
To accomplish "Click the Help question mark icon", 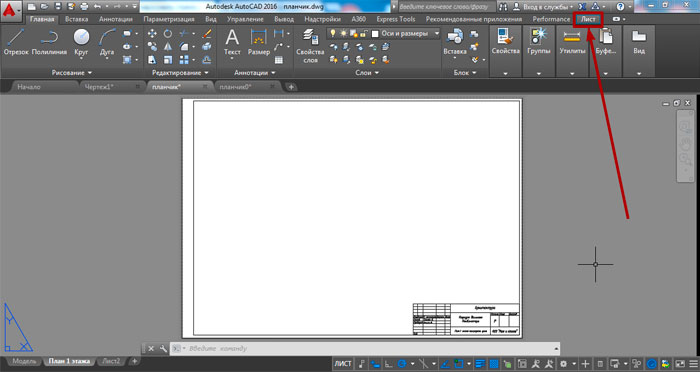I will (620, 7).
